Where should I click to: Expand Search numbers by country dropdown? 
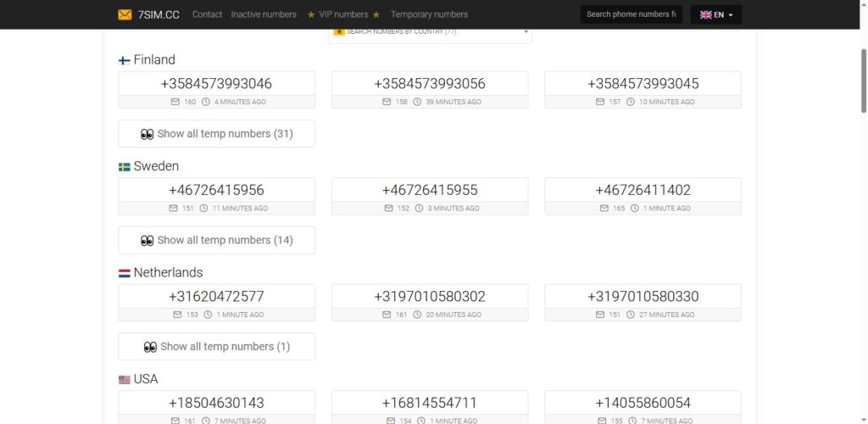click(x=430, y=33)
